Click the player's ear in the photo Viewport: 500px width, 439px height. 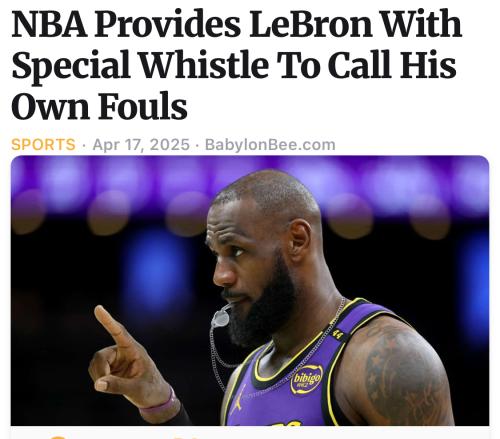click(299, 240)
